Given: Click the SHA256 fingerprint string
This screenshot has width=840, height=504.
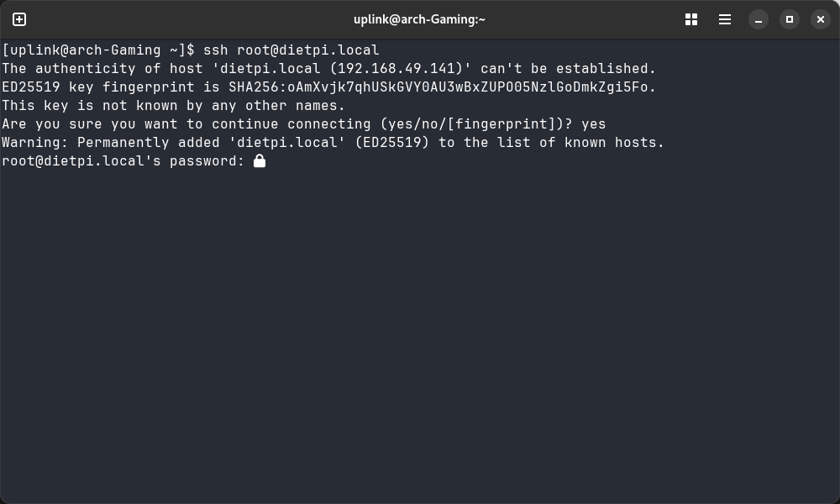Looking at the screenshot, I should pos(442,87).
